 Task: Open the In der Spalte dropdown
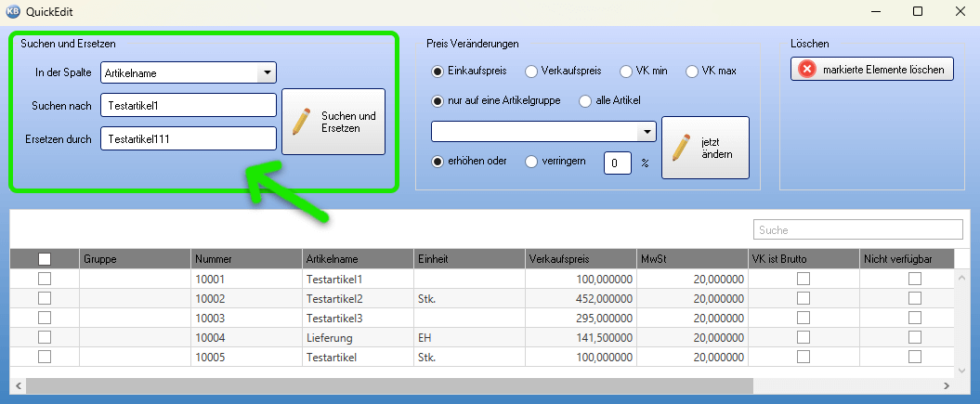(267, 72)
